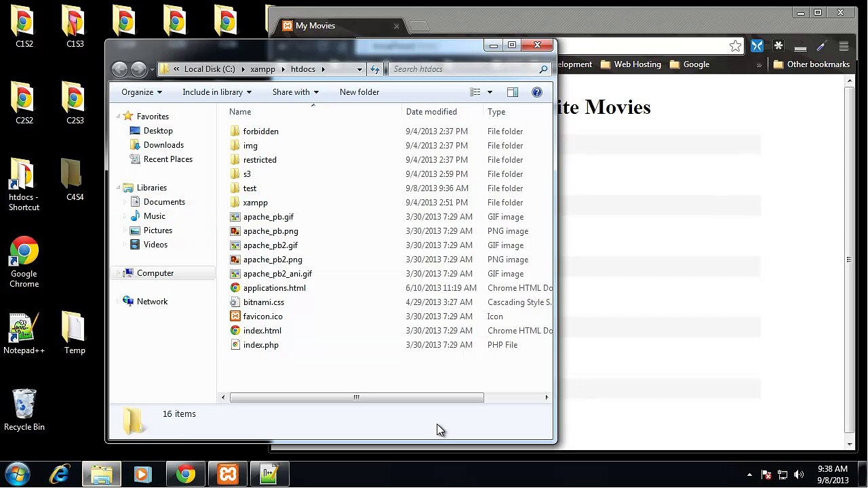Viewport: 868px width, 488px height.
Task: Click the Search htdocs input field
Action: click(x=465, y=69)
